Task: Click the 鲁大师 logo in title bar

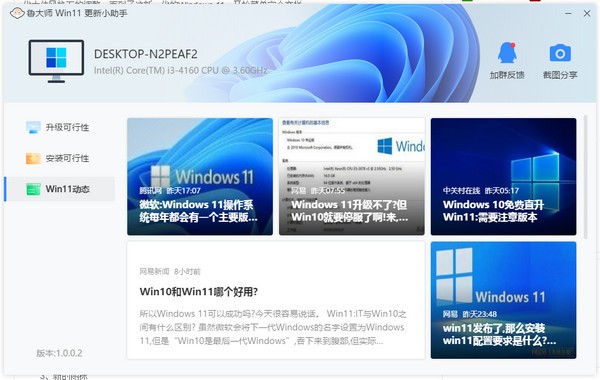Action: coord(17,13)
